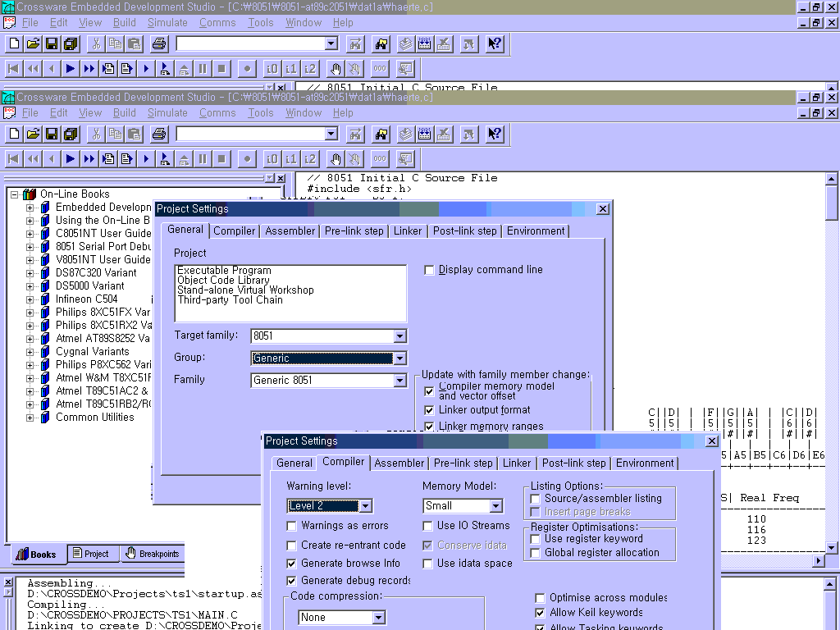Select Atmel W&M T8XC51 book entry
The height and width of the screenshot is (630, 840).
pos(103,377)
